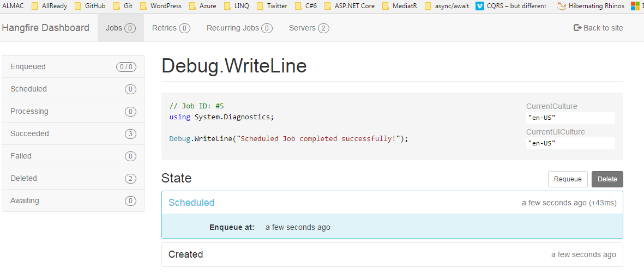Click the Scheduled timestamp (+43ms)
Screen dimensions: 644x280
pos(569,203)
